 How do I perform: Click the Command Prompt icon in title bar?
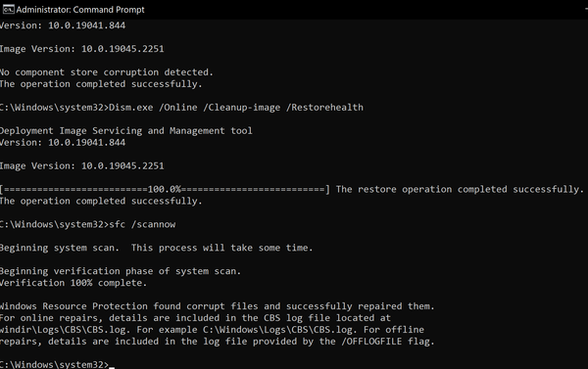click(x=8, y=10)
